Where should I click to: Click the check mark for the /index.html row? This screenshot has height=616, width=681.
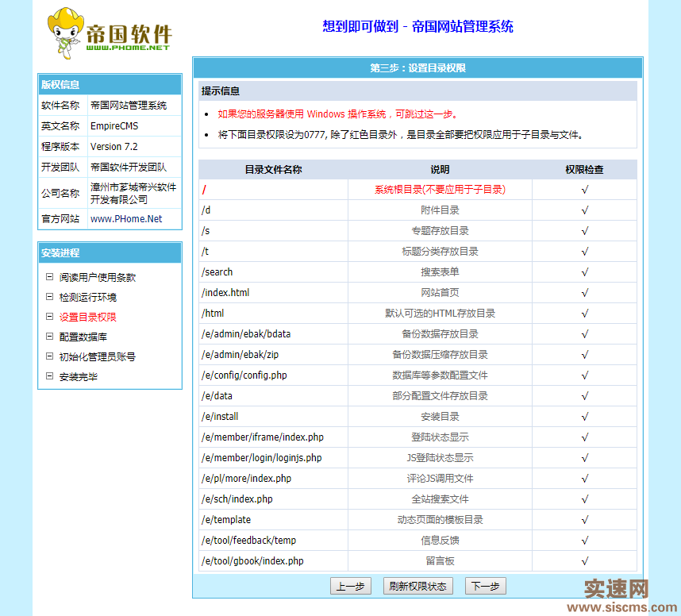coord(585,293)
